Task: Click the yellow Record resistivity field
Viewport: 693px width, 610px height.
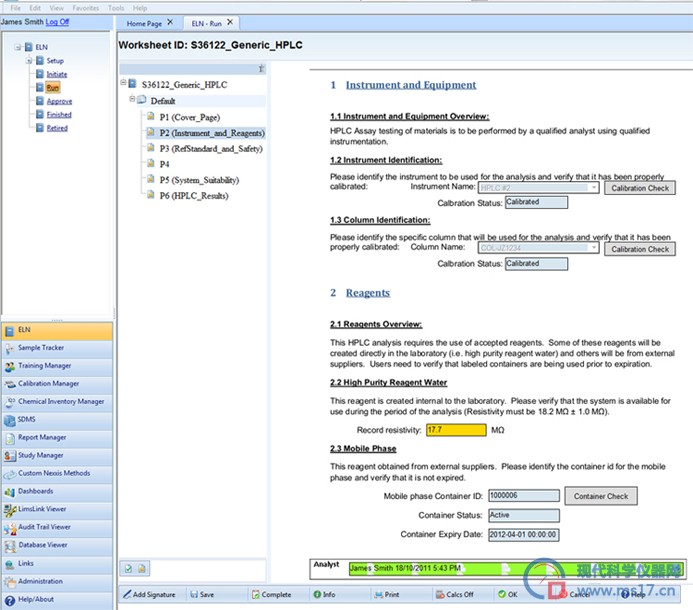Action: tap(456, 430)
